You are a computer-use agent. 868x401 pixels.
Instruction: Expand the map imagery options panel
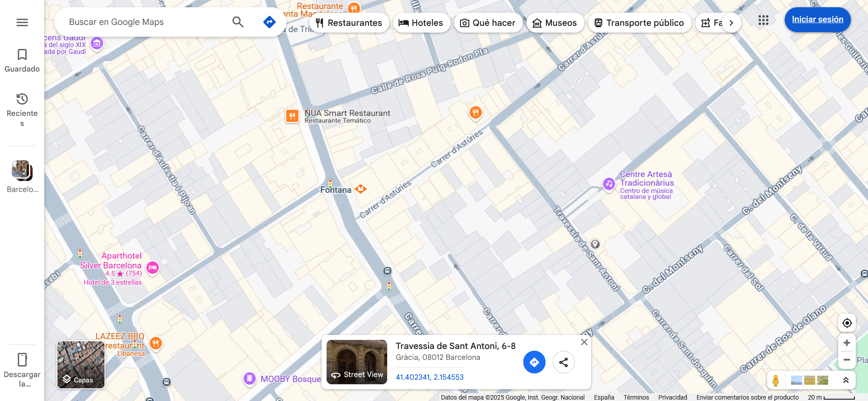click(x=845, y=380)
